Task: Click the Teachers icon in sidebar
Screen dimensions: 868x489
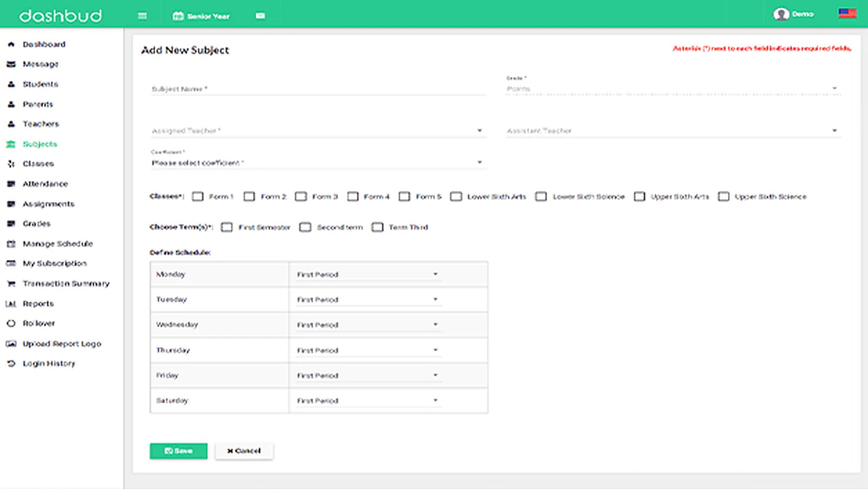Action: pos(11,124)
